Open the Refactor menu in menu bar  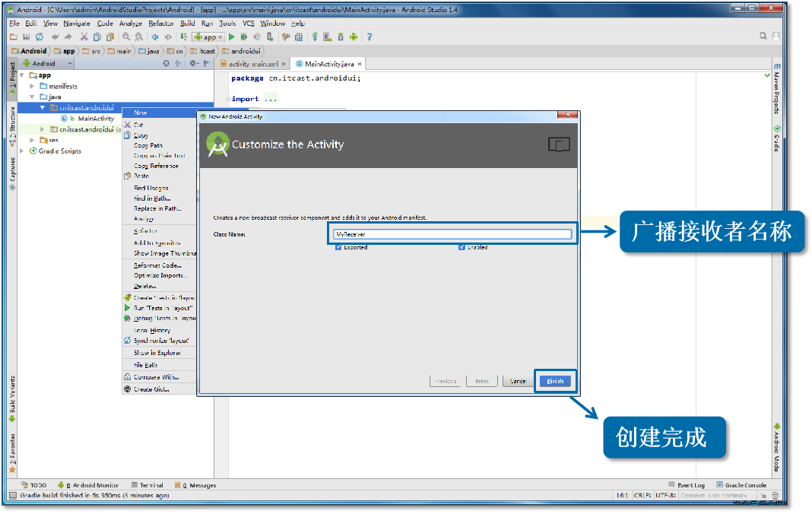[x=161, y=24]
